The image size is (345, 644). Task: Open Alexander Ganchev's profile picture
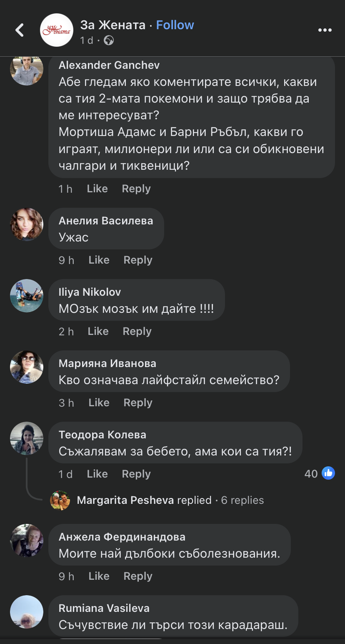point(27,69)
